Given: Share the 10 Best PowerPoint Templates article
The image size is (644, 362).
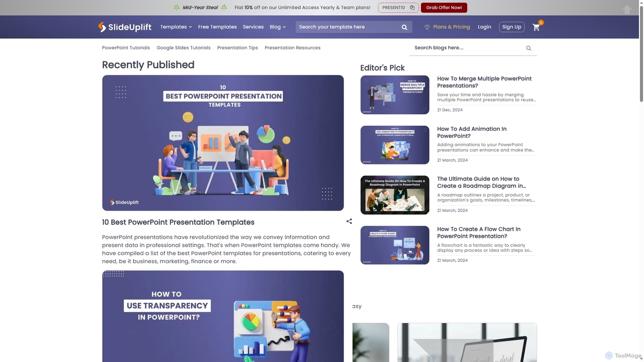Looking at the screenshot, I should 349,221.
